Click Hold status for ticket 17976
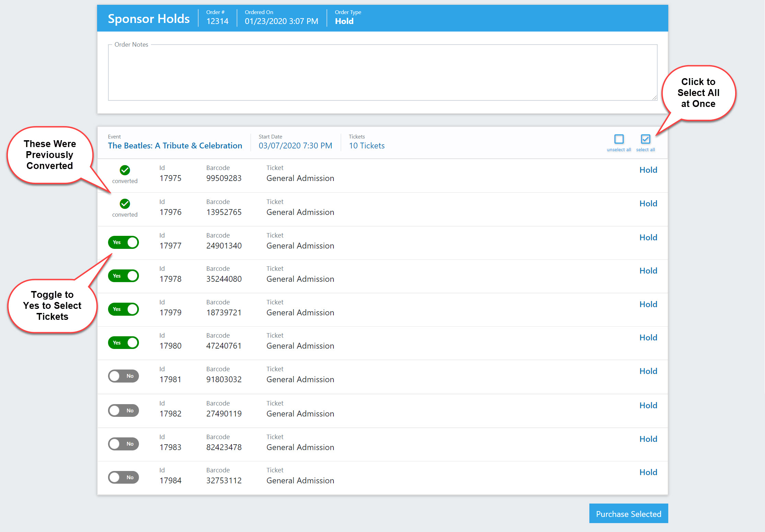765x532 pixels. pyautogui.click(x=648, y=204)
